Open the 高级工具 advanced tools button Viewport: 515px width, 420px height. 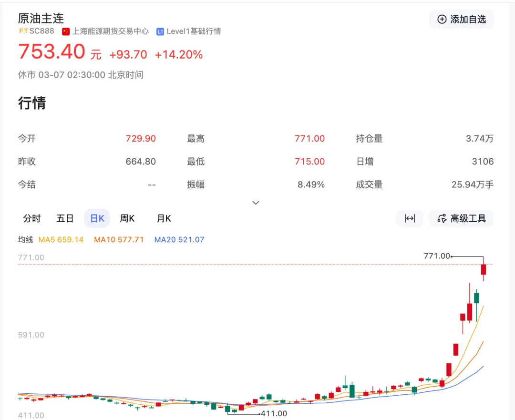461,218
